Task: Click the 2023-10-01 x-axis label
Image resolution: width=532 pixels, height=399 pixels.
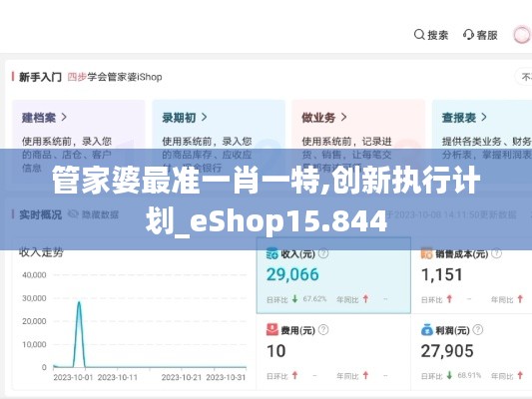Action: coord(73,378)
